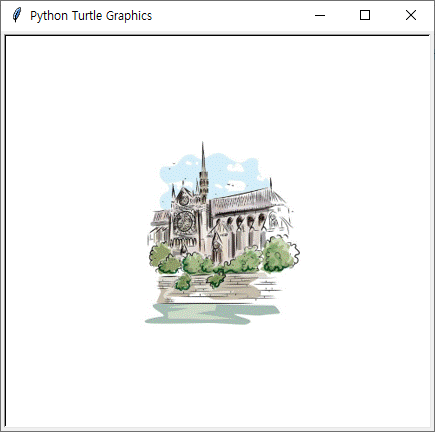Click the small left bush on the embankment
The image size is (435, 432).
coord(183,283)
